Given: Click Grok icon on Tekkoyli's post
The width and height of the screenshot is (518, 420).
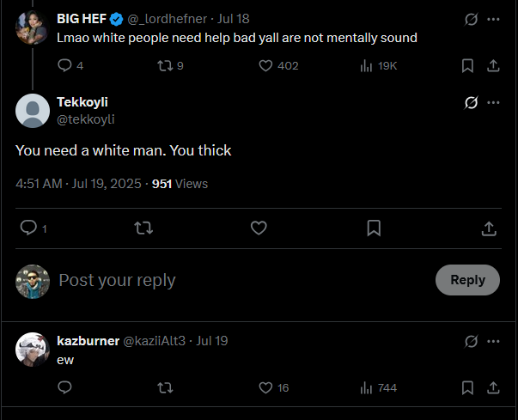Looking at the screenshot, I should click(x=471, y=102).
